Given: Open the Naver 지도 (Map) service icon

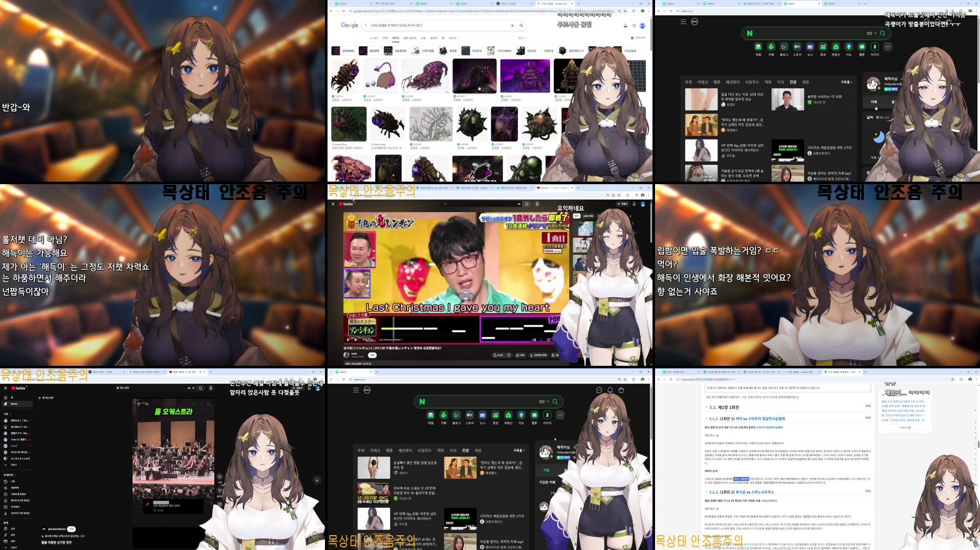Looking at the screenshot, I should (x=848, y=47).
